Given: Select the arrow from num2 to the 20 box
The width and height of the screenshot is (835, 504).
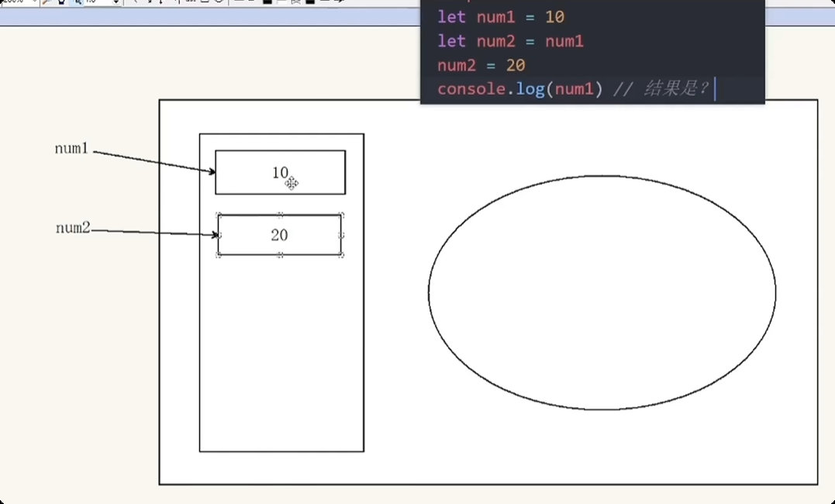Looking at the screenshot, I should tap(154, 233).
